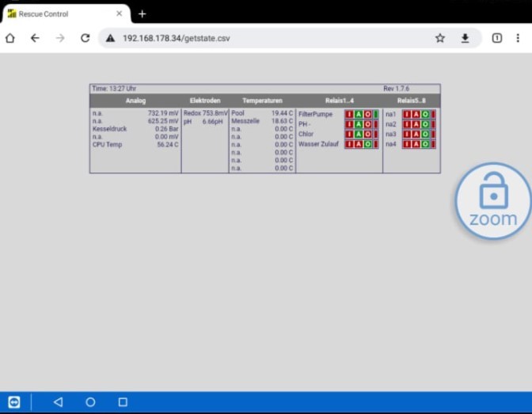Set FilterPumpe relay to A mode
Viewport: 532px width, 414px height.
pyautogui.click(x=359, y=114)
